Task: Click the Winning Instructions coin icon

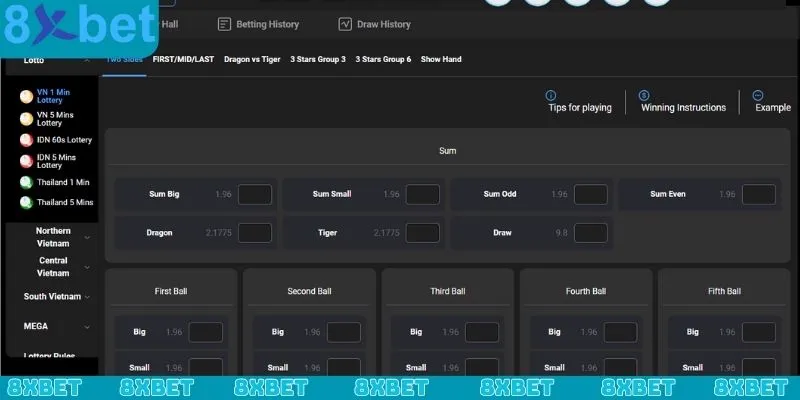Action: (x=644, y=94)
